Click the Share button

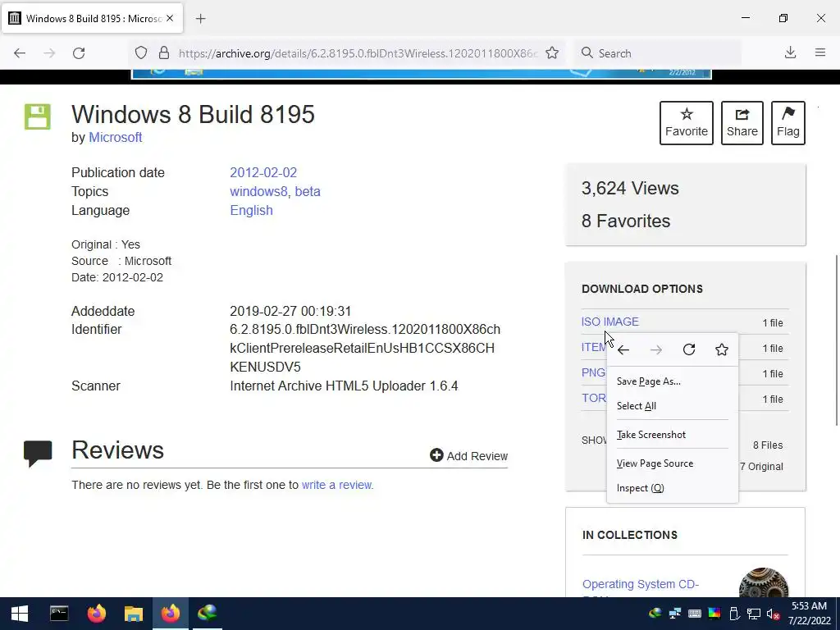742,123
